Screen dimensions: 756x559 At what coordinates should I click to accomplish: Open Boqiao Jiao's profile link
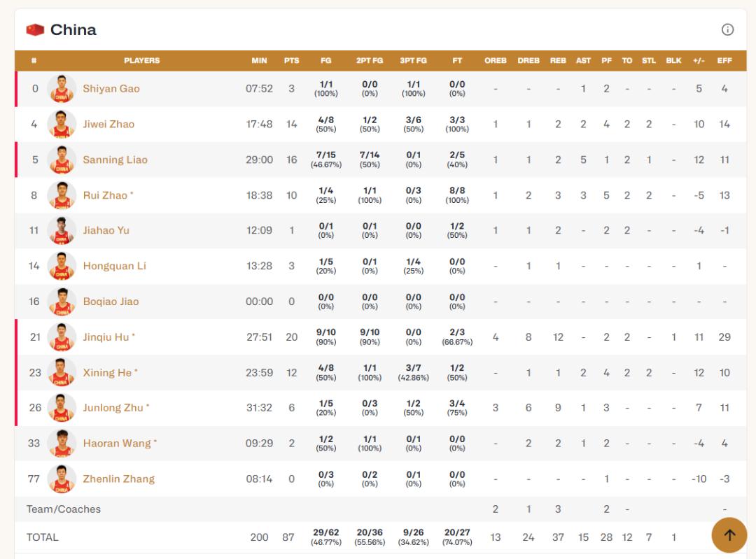111,302
